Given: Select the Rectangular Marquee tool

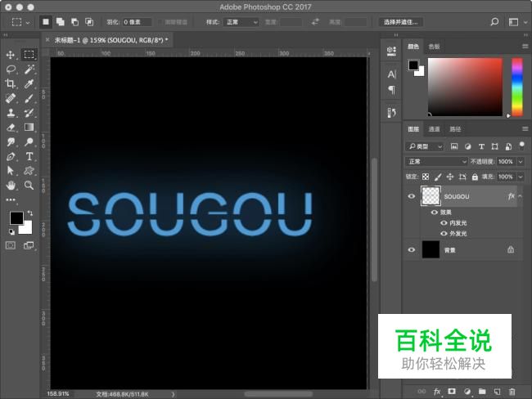Looking at the screenshot, I should click(29, 55).
